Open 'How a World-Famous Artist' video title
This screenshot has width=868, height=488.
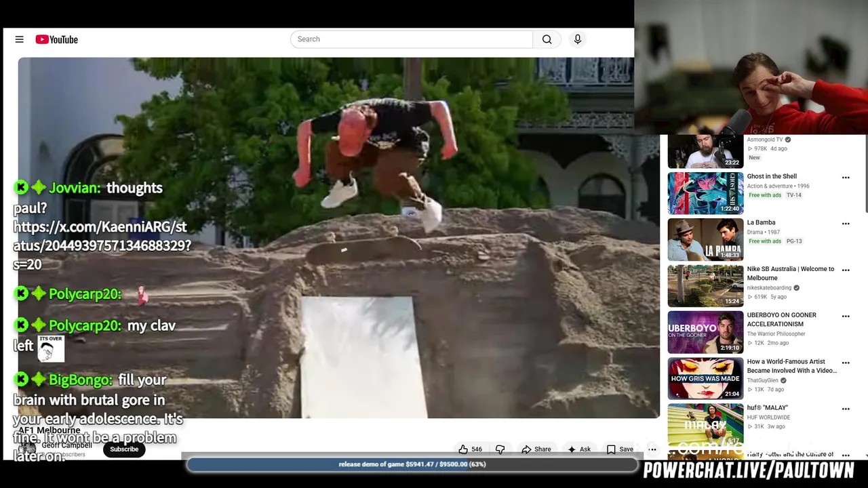tap(792, 366)
